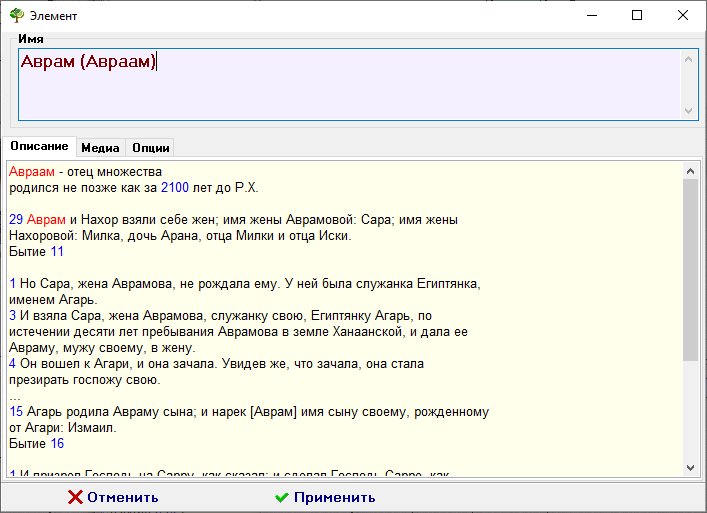The height and width of the screenshot is (513, 707).
Task: Switch to the Описание tab
Action: click(x=39, y=147)
